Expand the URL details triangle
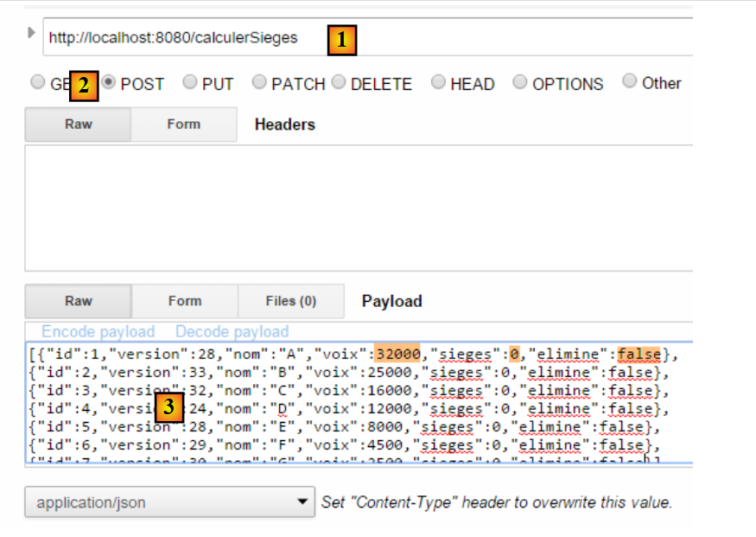The image size is (756, 537). (33, 33)
